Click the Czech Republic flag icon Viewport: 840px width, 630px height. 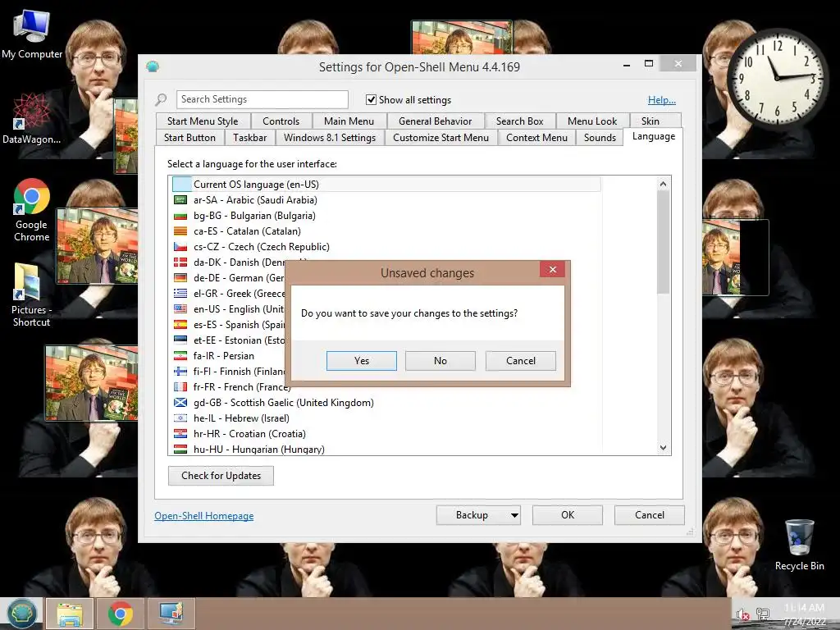(180, 246)
